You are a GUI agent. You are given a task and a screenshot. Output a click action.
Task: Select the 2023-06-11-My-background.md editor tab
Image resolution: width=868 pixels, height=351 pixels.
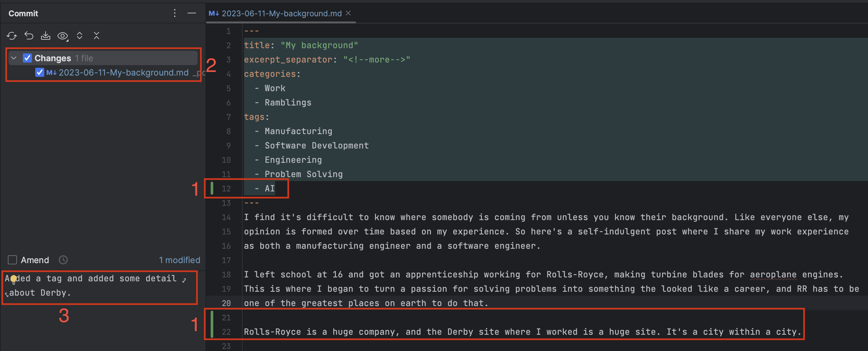281,13
